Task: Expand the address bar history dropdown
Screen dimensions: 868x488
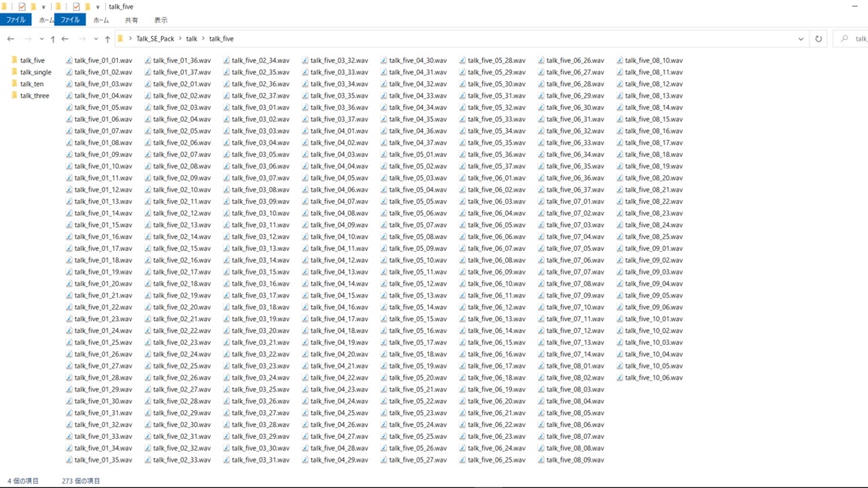Action: point(800,39)
